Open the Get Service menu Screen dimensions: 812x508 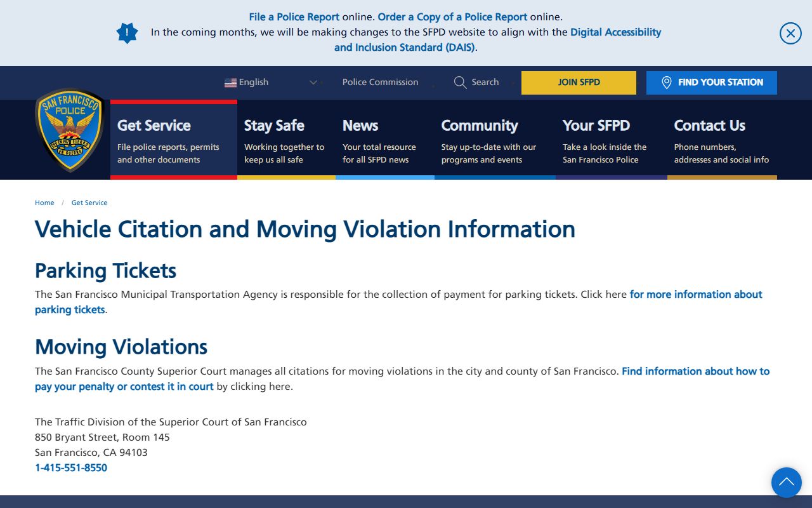174,140
